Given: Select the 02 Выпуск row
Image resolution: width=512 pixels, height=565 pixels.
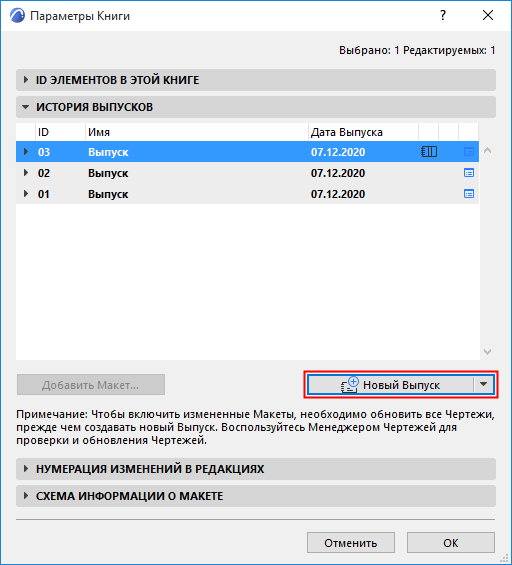Looking at the screenshot, I should point(247,173).
